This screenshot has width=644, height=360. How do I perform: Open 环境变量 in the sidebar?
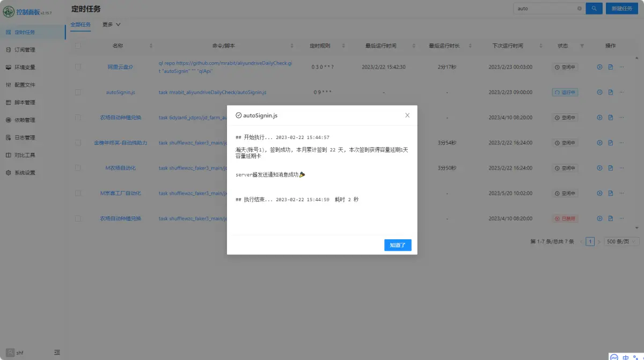32,67
